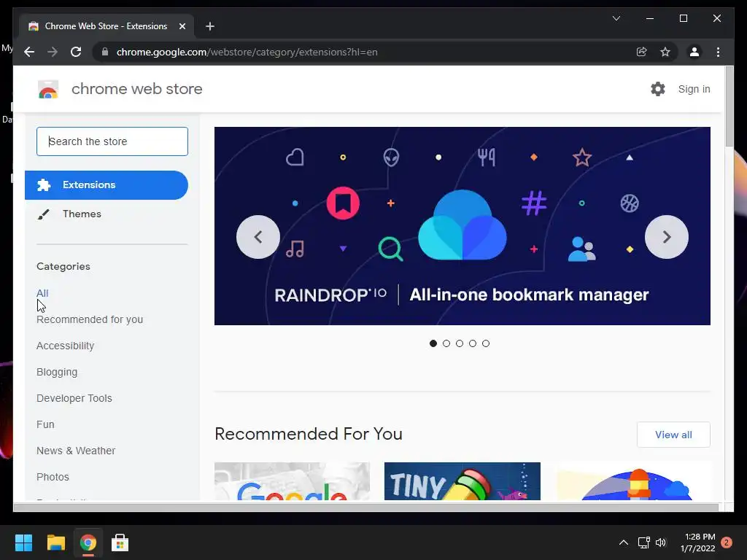
Task: Open the volume tray icon
Action: pos(661,542)
